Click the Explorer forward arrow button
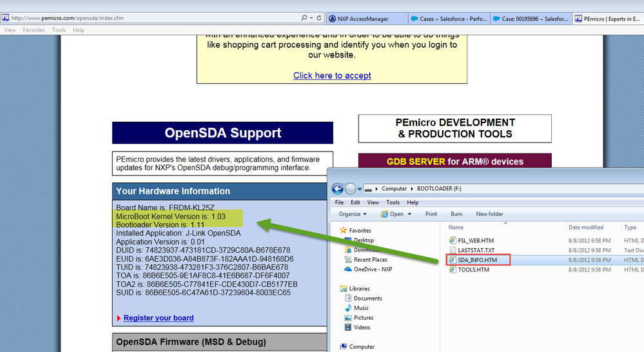The width and height of the screenshot is (644, 352). click(350, 188)
